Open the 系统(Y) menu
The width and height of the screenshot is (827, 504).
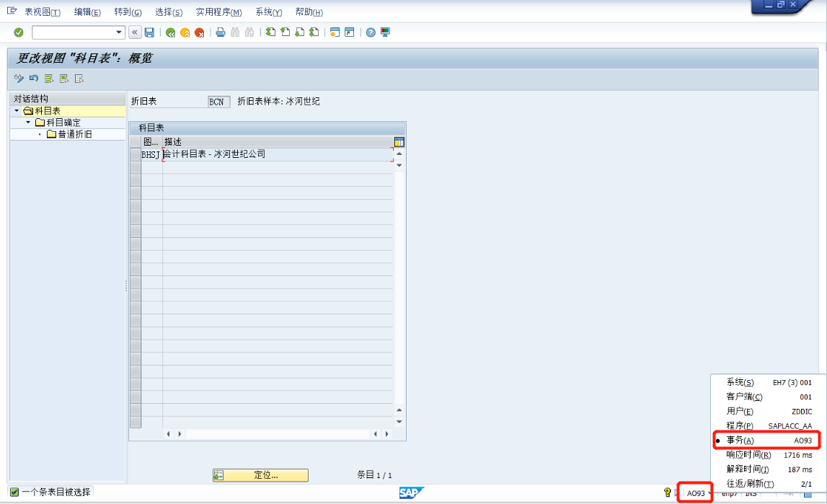tap(268, 12)
